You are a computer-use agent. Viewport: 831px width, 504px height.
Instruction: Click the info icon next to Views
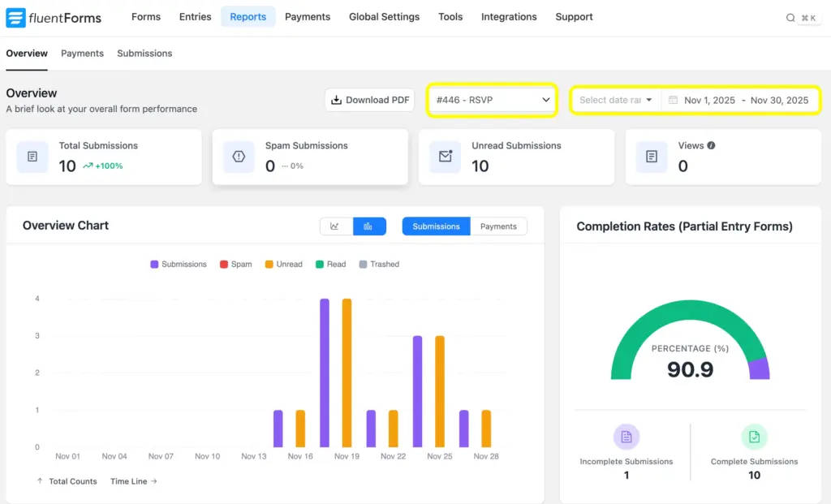coord(712,145)
